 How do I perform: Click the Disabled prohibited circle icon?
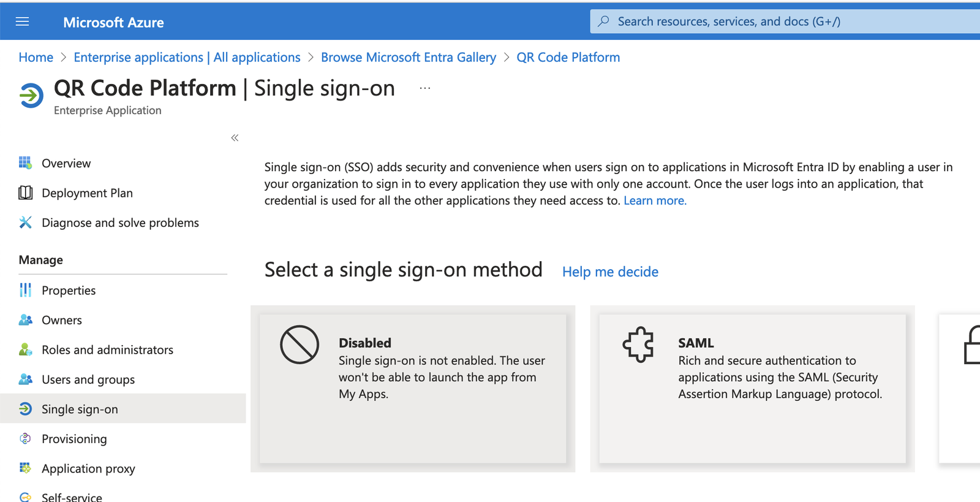point(300,344)
